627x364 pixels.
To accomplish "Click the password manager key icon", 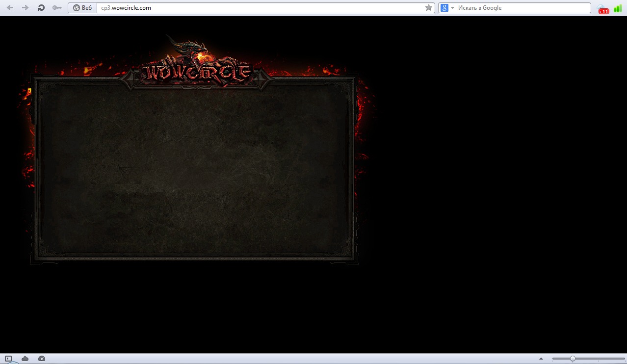I will pos(57,8).
